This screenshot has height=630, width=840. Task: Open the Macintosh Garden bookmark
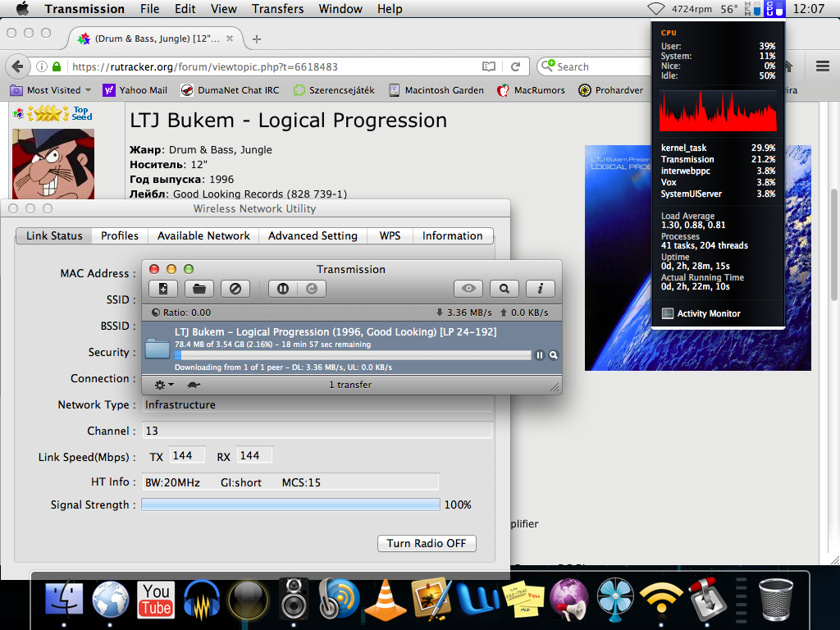[436, 90]
